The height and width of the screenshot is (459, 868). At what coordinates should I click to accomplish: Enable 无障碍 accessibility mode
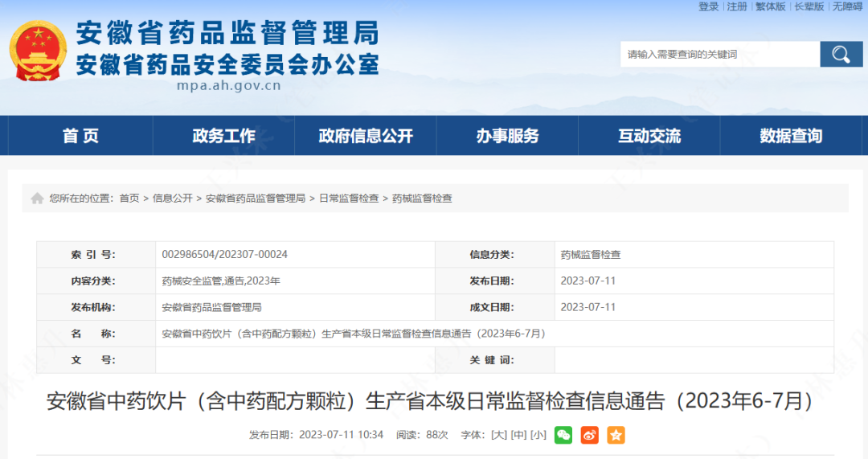pyautogui.click(x=847, y=6)
